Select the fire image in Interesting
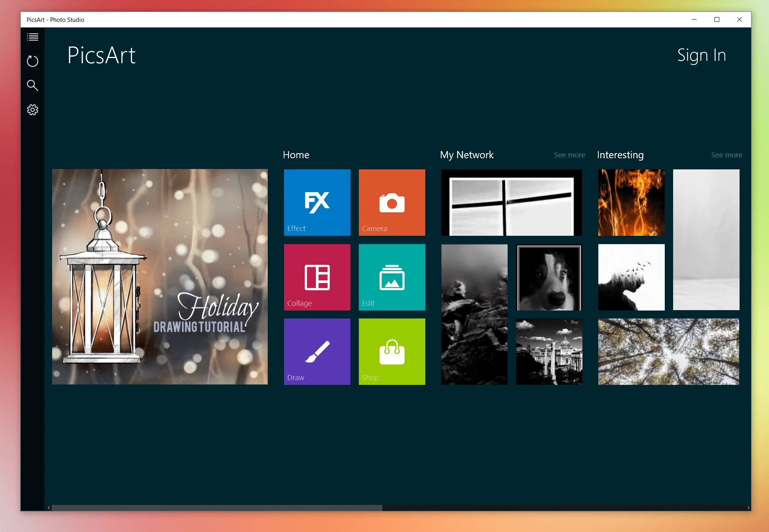 [x=631, y=202]
